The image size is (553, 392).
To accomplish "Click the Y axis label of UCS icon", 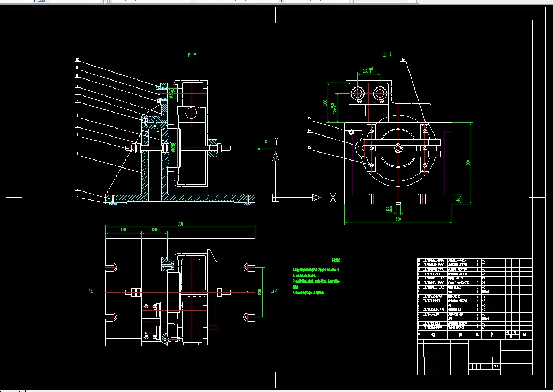I will coord(276,140).
